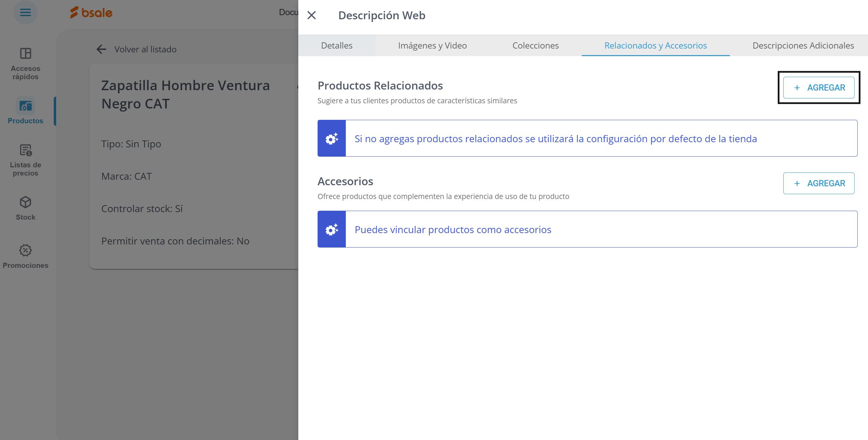Select the Colecciones tab

click(x=535, y=45)
